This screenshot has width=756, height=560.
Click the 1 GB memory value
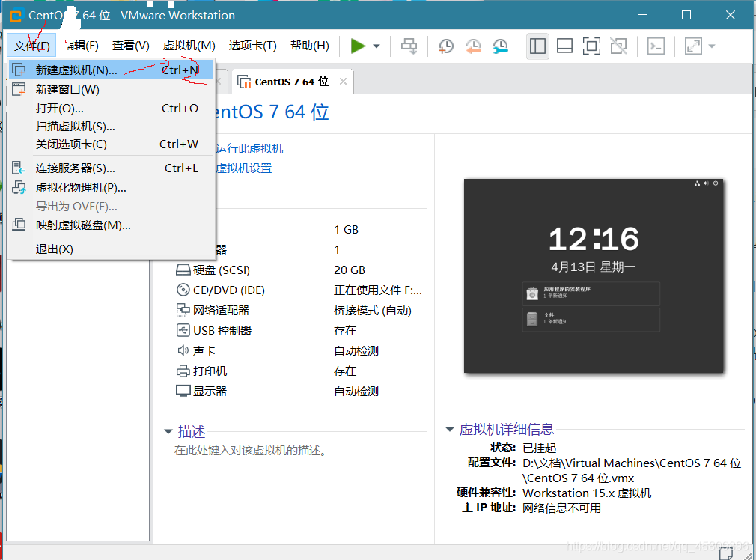pyautogui.click(x=346, y=230)
